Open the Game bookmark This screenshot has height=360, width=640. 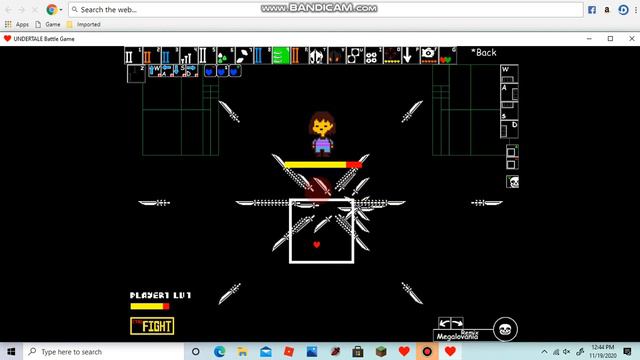48,24
